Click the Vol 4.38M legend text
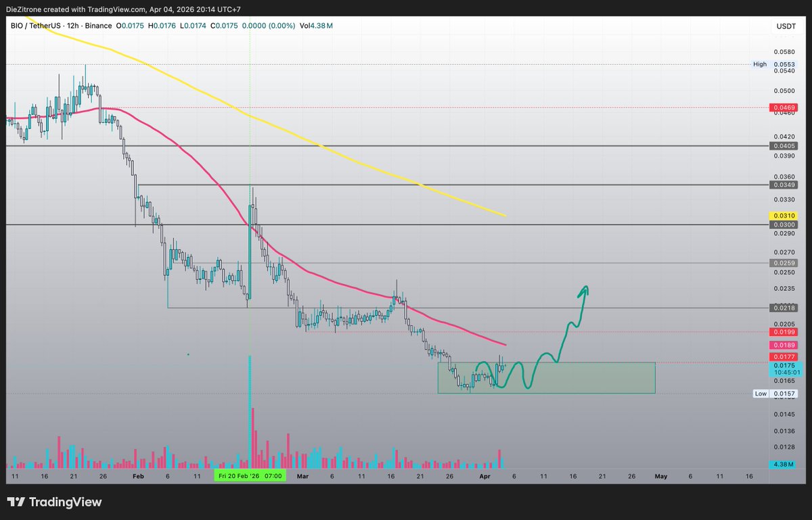This screenshot has width=812, height=520. pyautogui.click(x=315, y=26)
